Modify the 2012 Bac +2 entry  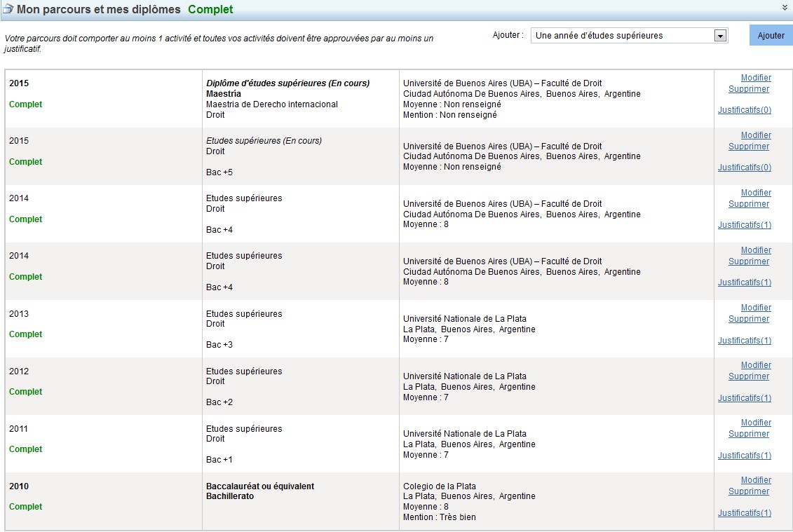756,365
